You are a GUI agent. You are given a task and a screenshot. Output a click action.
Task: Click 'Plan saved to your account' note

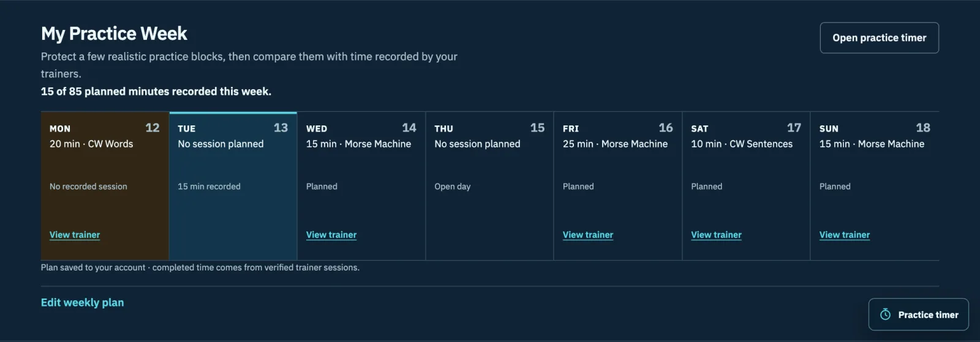click(200, 267)
